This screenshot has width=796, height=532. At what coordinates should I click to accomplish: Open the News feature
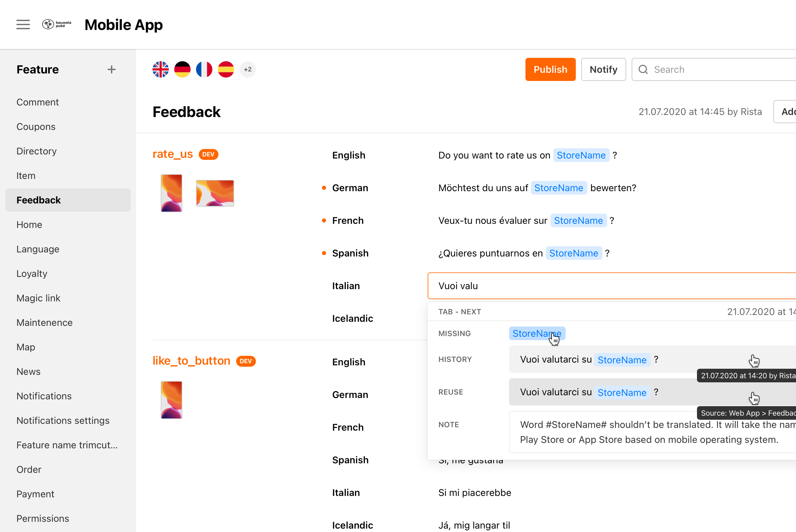tap(28, 371)
